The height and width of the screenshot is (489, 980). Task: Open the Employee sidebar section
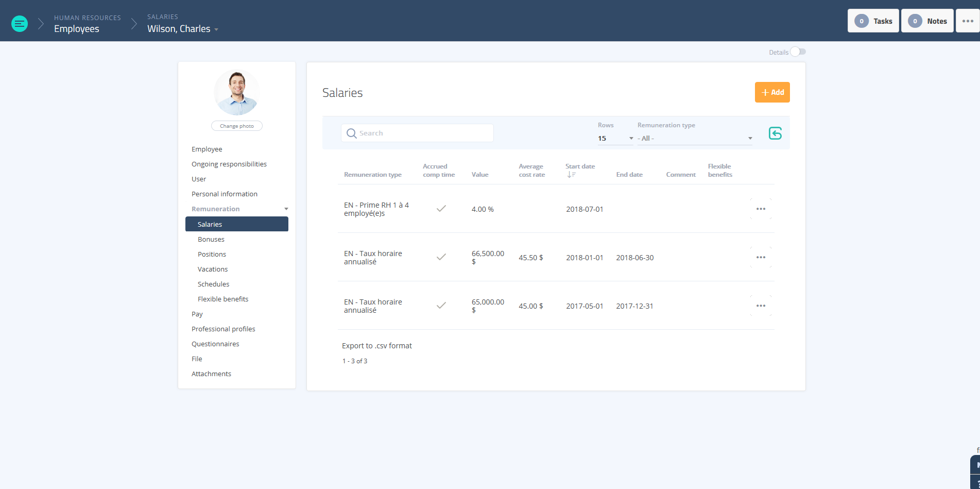pyautogui.click(x=207, y=149)
